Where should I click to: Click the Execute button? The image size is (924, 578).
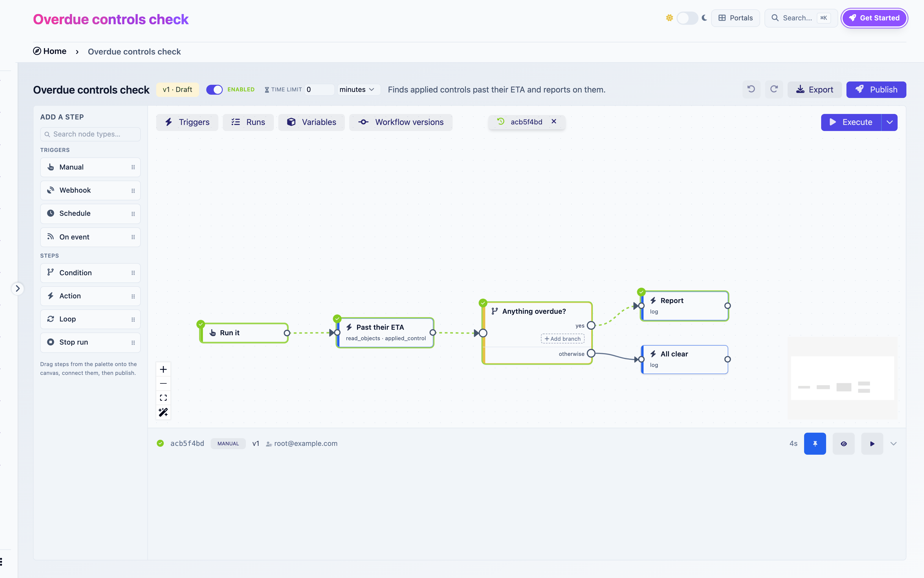(851, 122)
